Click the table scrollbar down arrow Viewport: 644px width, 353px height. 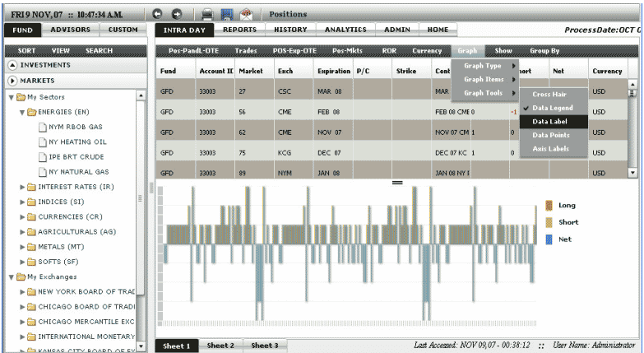tap(632, 173)
